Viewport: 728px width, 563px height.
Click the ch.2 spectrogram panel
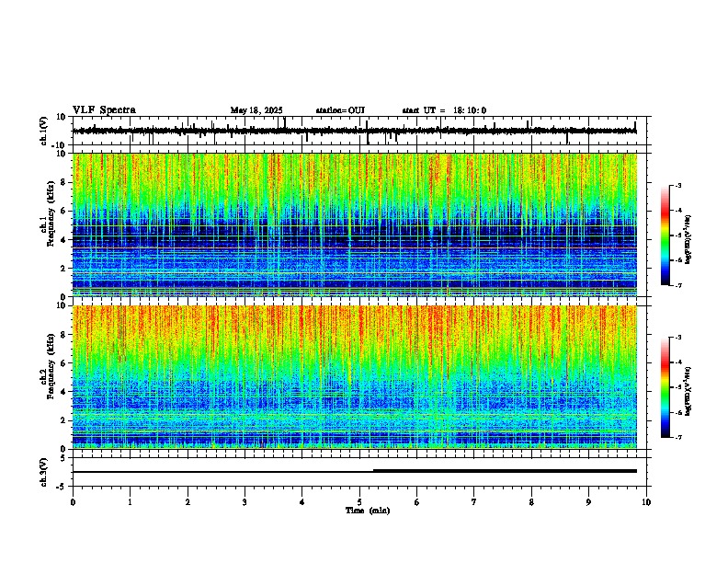click(354, 377)
